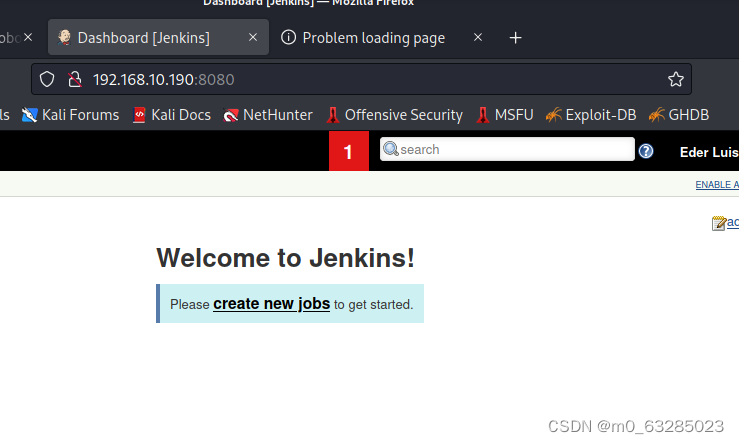This screenshot has height=444, width=739.
Task: Open the Eder Luis user link
Action: click(709, 152)
